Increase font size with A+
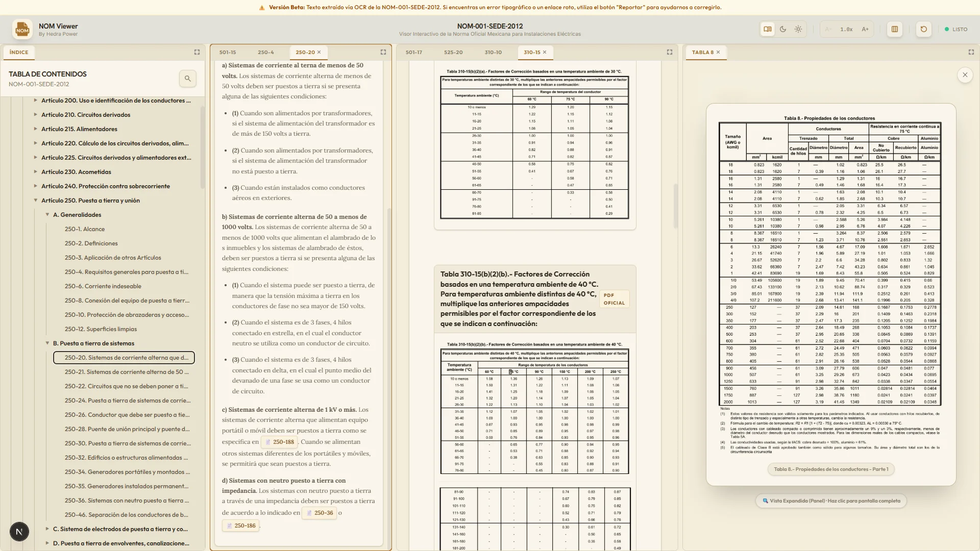 pyautogui.click(x=865, y=29)
